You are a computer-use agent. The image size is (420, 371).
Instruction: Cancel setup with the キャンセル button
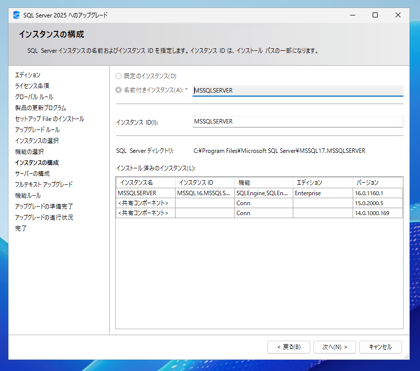[x=380, y=347]
